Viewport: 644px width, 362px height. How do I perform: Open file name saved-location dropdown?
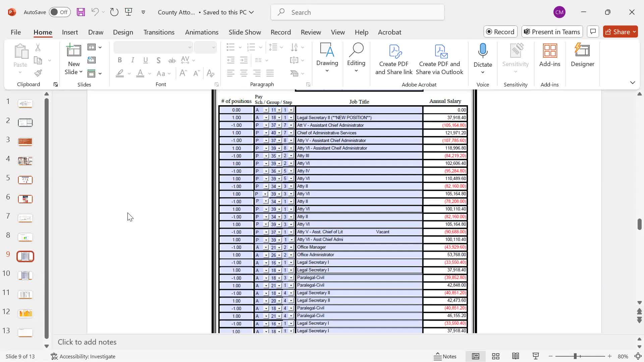point(251,12)
